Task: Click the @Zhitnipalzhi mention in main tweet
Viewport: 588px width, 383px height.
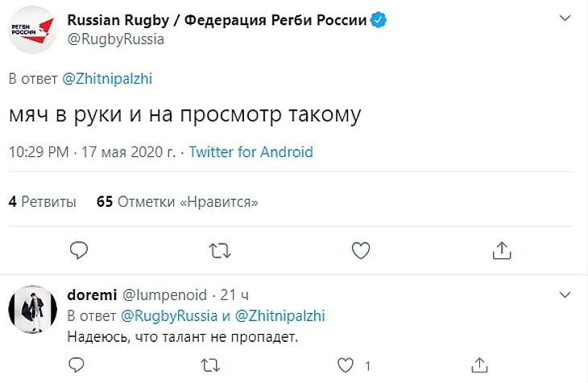Action: (107, 79)
